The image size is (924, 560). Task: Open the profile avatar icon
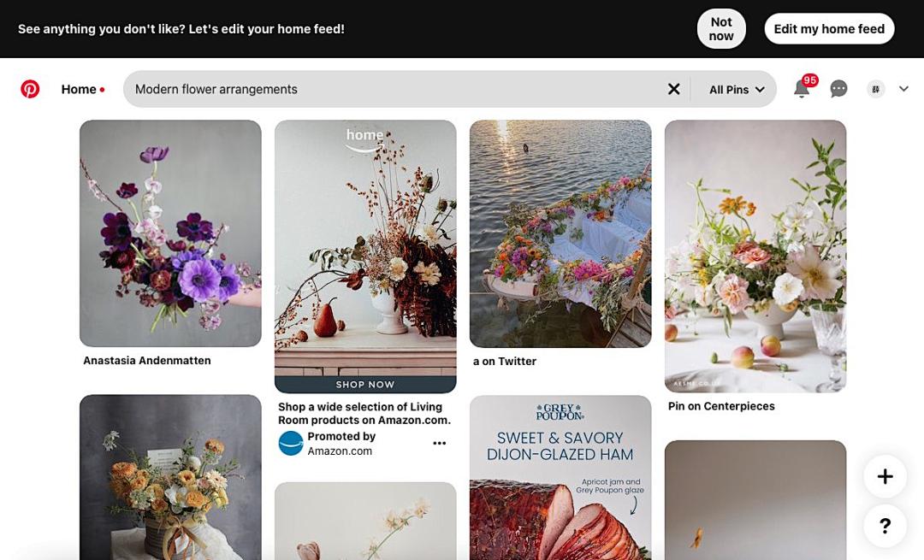876,89
